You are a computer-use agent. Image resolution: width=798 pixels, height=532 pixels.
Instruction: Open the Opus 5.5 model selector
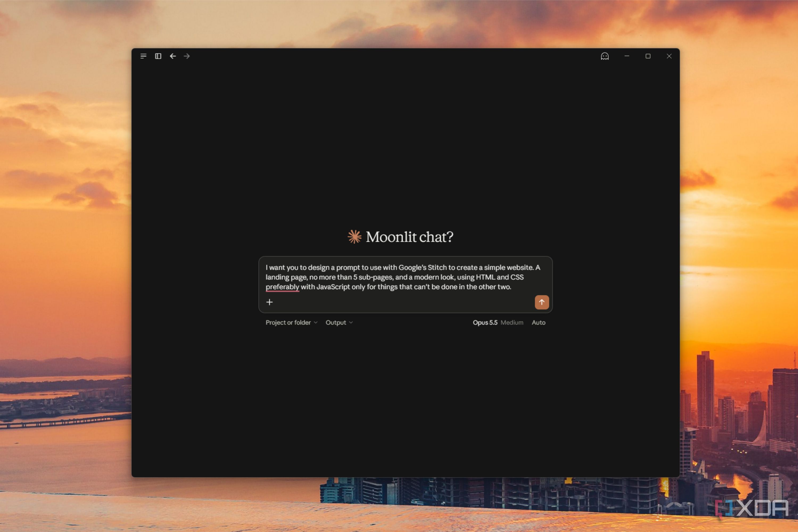(x=485, y=322)
